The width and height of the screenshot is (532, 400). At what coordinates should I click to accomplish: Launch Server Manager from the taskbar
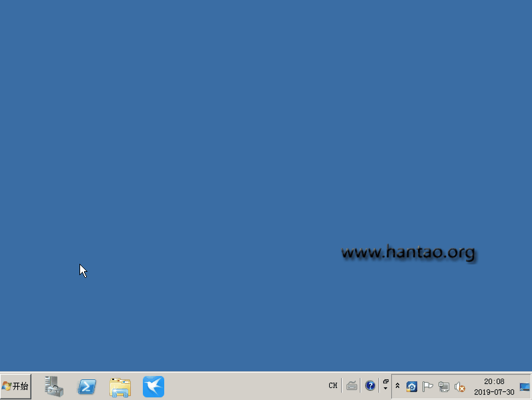tap(54, 387)
